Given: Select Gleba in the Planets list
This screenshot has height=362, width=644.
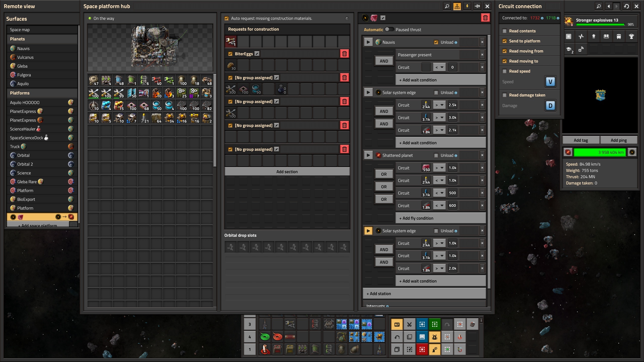Looking at the screenshot, I should 42,66.
